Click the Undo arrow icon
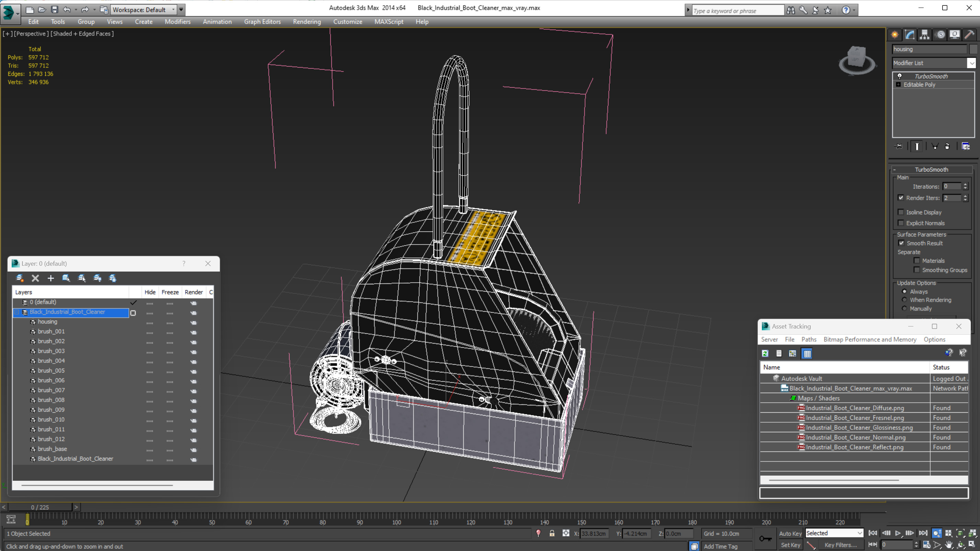This screenshot has width=980, height=551. [x=67, y=10]
